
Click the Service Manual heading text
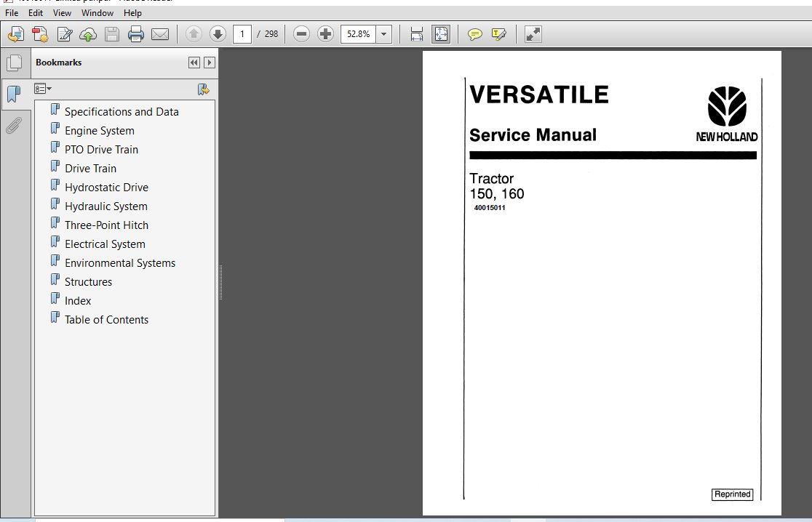tap(533, 135)
